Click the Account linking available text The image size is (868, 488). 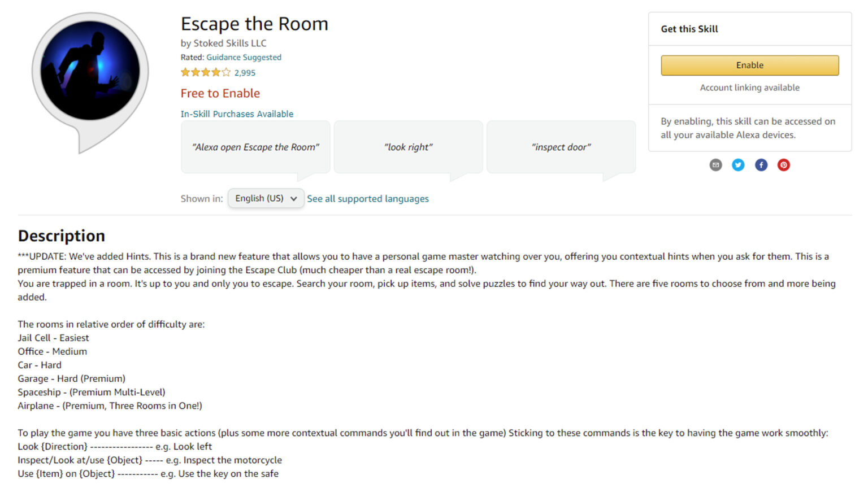(x=749, y=88)
